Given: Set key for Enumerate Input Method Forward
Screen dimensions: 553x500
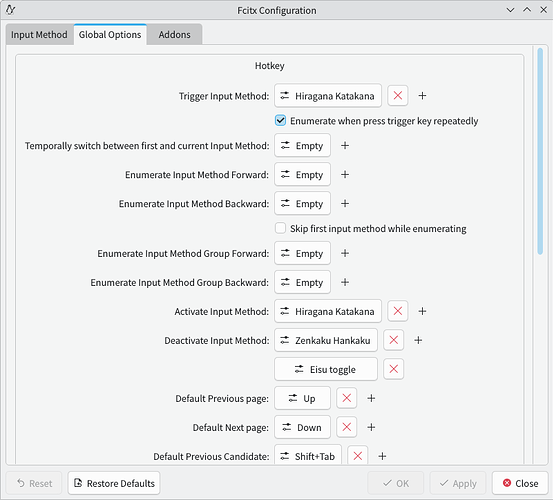Looking at the screenshot, I should [303, 174].
